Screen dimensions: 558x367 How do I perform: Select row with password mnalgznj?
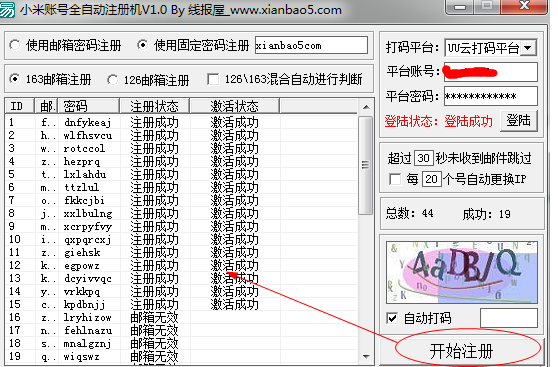coord(181,344)
